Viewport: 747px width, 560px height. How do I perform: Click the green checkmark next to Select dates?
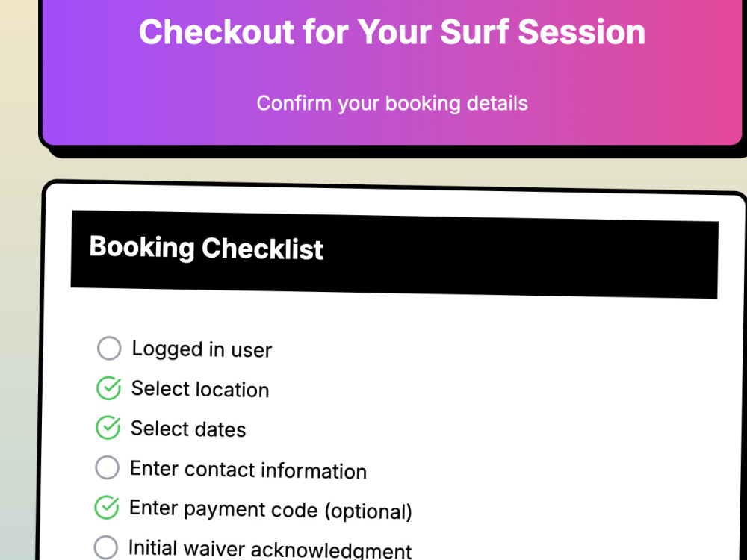(108, 428)
